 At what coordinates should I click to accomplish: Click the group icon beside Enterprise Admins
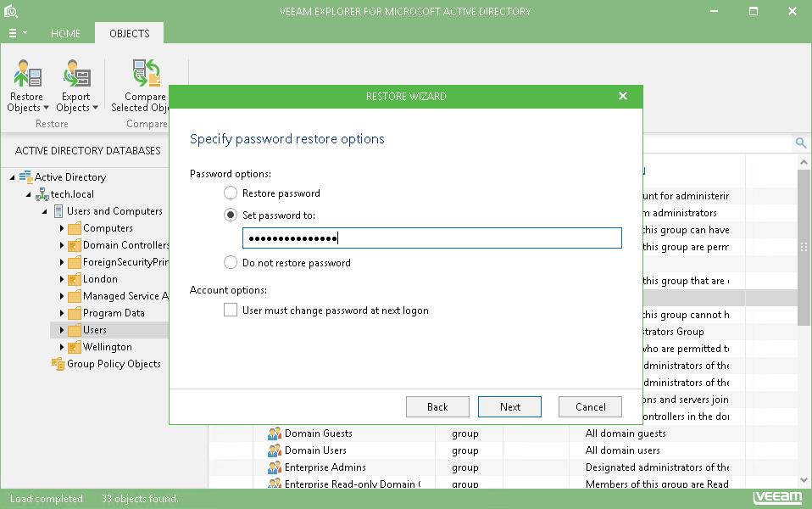pyautogui.click(x=274, y=467)
